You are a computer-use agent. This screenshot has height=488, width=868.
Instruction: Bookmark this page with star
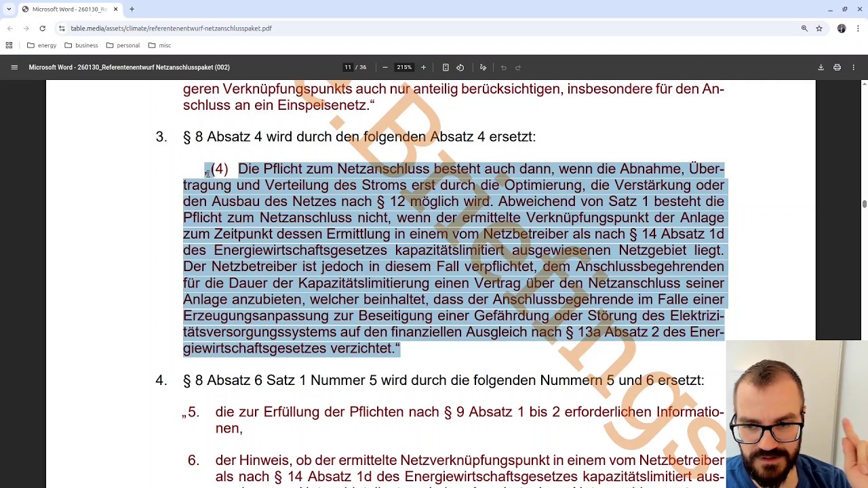point(819,28)
